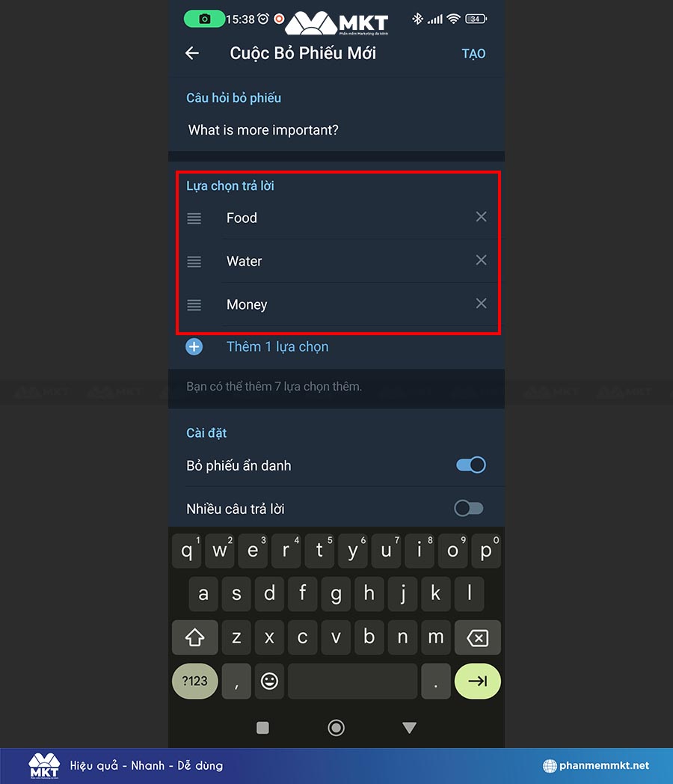Screen dimensions: 673x784
Task: Tap the keyboard backspace key
Action: [x=478, y=637]
